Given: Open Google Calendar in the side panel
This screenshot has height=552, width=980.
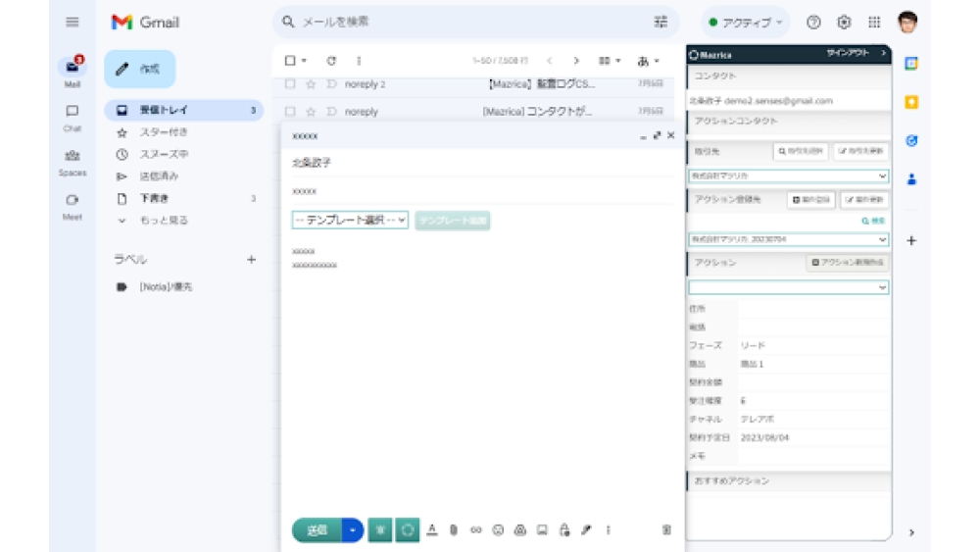Looking at the screenshot, I should tap(911, 63).
